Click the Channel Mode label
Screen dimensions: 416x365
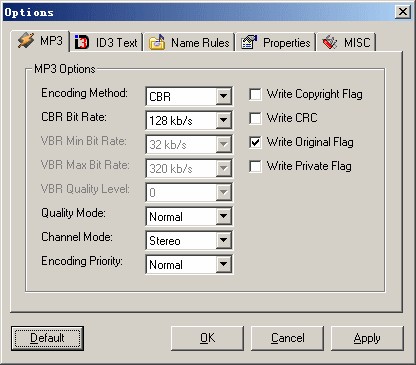[77, 237]
